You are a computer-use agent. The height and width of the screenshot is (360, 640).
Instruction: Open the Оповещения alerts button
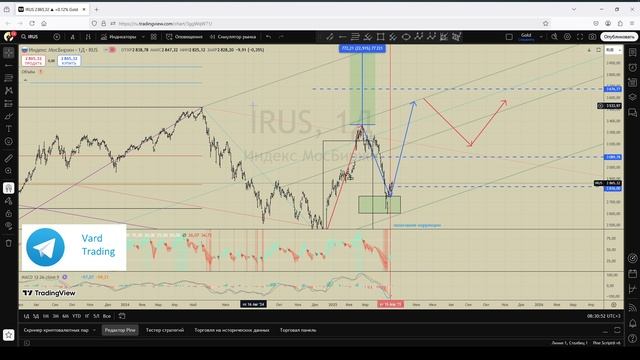coord(184,37)
